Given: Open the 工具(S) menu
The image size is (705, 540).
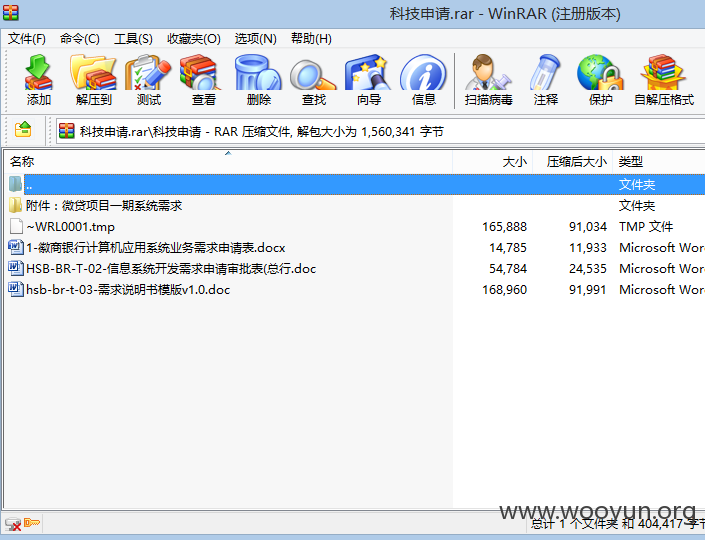Looking at the screenshot, I should pos(133,39).
